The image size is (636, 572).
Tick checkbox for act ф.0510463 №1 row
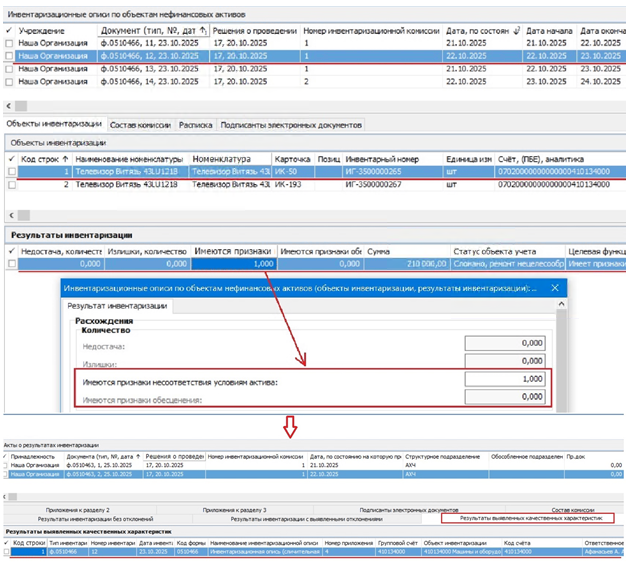point(6,465)
